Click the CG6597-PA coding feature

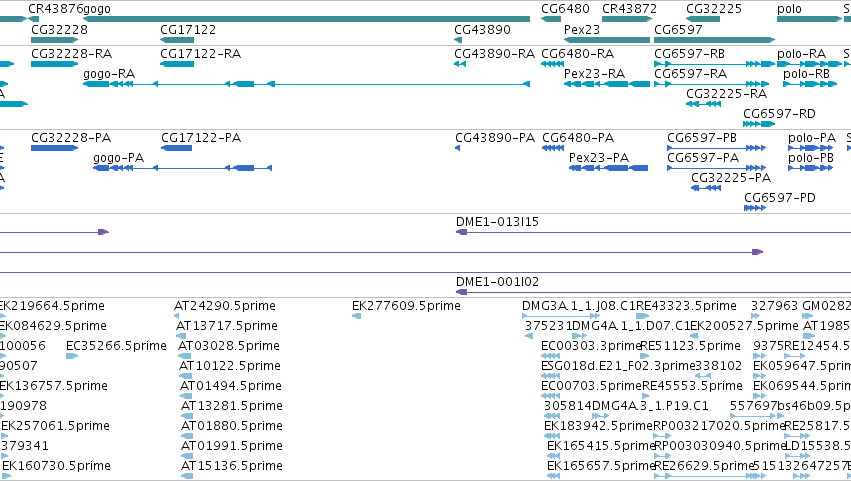[716, 168]
